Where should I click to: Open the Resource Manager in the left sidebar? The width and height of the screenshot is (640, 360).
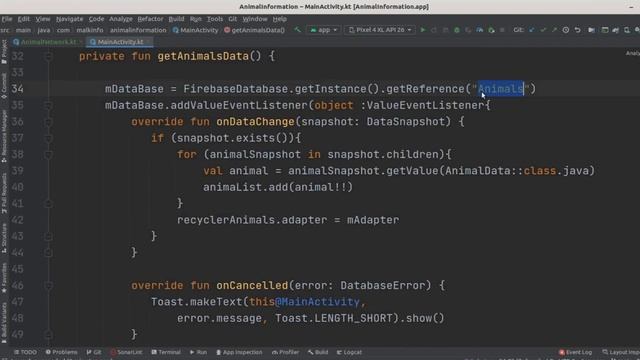coord(4,137)
